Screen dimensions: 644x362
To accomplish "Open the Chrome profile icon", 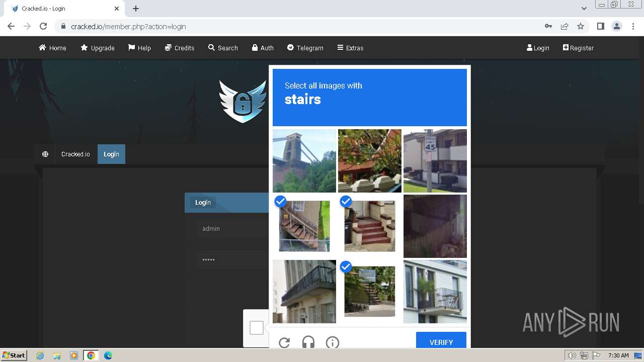I will 617,26.
